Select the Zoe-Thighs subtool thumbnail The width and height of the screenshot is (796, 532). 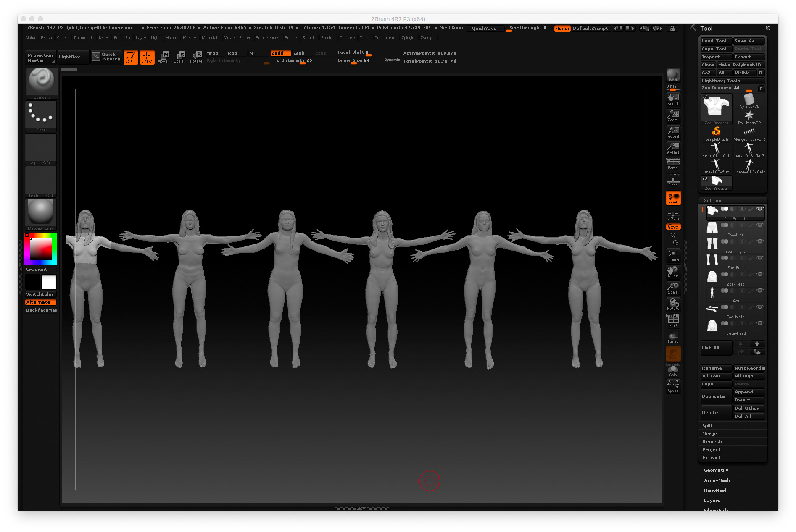pyautogui.click(x=712, y=244)
